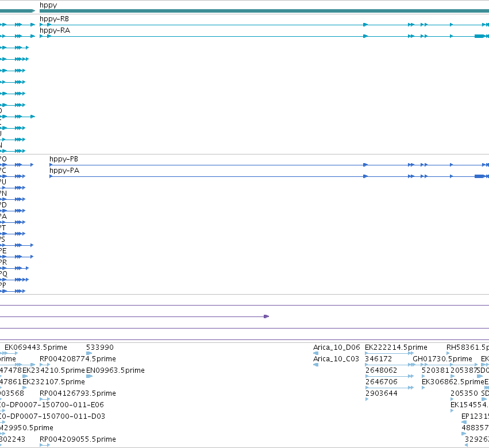The width and height of the screenshot is (489, 448).
Task: Click the feature line under 2646706
Action: 389,388
